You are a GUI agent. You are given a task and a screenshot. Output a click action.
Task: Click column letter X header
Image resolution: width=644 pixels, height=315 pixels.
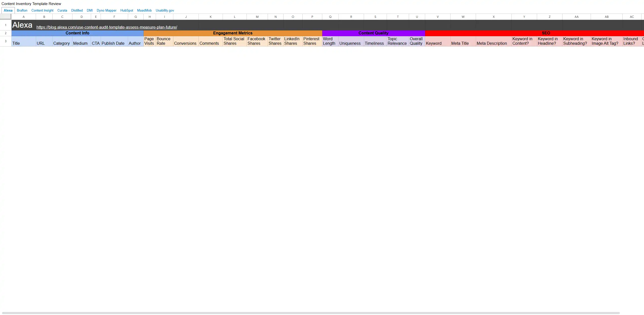click(x=494, y=17)
